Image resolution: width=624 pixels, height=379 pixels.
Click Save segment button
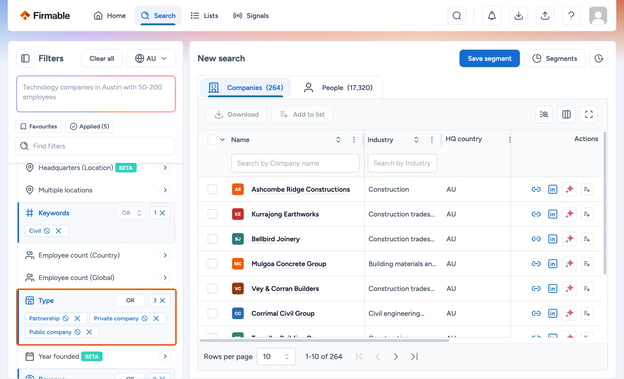tap(489, 59)
